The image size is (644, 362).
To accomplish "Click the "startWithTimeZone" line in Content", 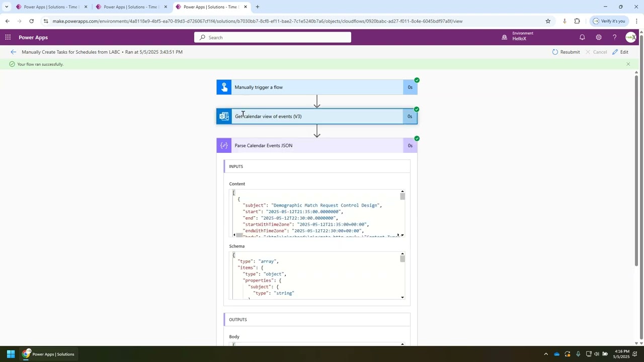I will [x=306, y=224].
